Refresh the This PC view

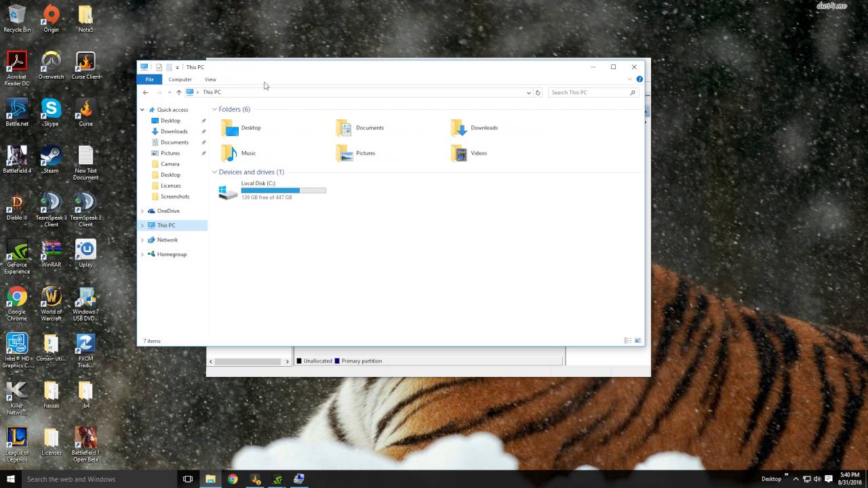tap(538, 92)
